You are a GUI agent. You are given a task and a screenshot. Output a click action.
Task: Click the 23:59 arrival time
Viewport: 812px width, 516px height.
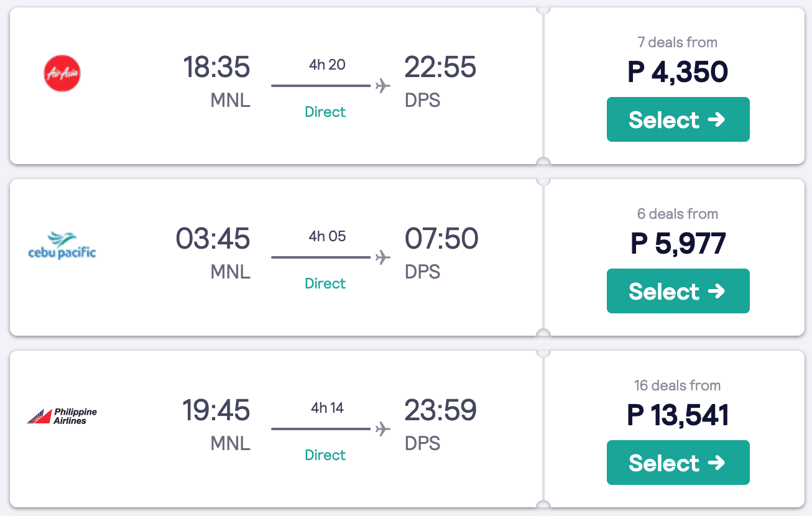point(441,410)
